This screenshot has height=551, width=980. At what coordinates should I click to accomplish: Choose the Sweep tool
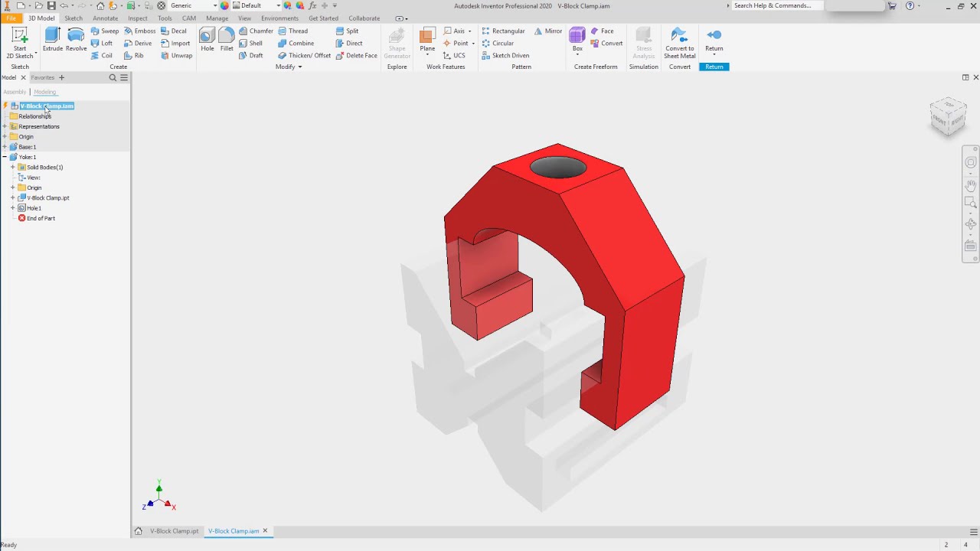(x=105, y=31)
